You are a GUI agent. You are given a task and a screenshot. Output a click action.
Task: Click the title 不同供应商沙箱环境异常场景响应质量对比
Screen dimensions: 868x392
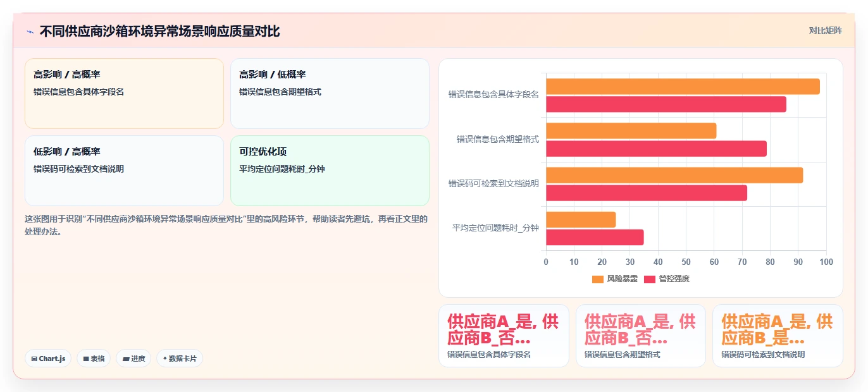coord(159,31)
